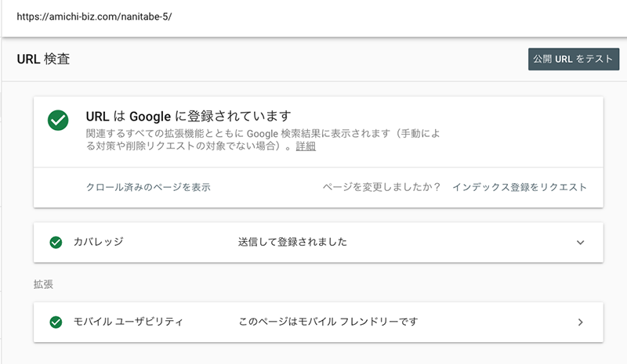Open the 詳細 link
627x364 pixels.
tap(306, 146)
